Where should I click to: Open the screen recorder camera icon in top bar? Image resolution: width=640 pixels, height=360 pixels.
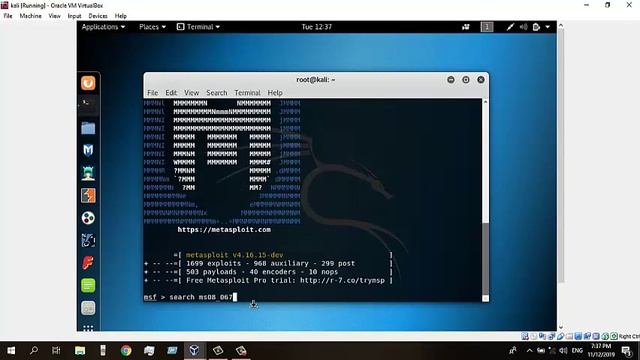tap(466, 27)
